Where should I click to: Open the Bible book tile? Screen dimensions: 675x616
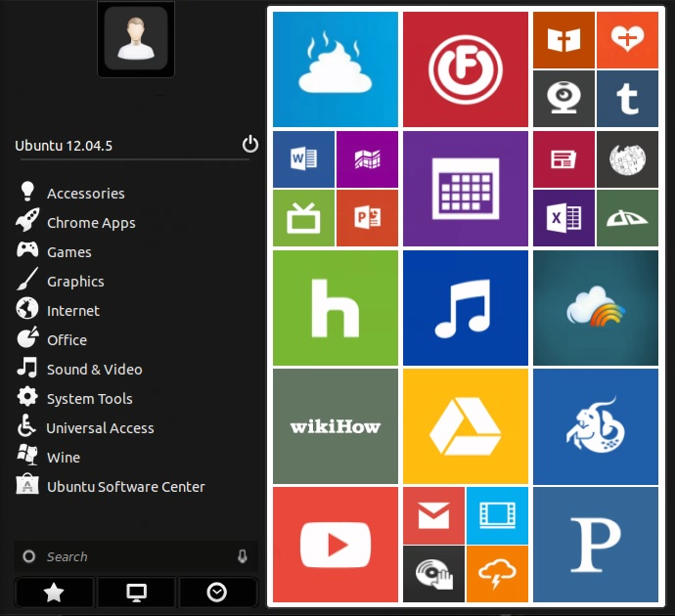click(x=563, y=40)
